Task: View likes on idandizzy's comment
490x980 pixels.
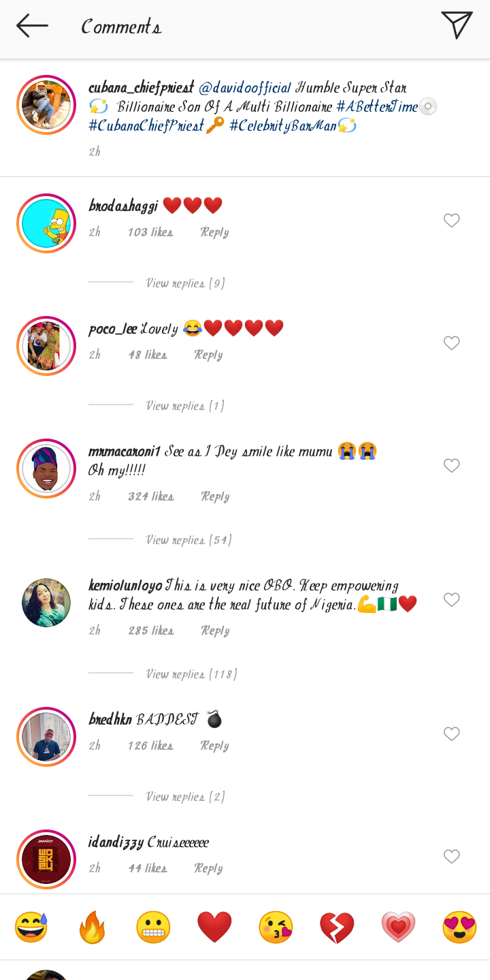Action: tap(148, 868)
